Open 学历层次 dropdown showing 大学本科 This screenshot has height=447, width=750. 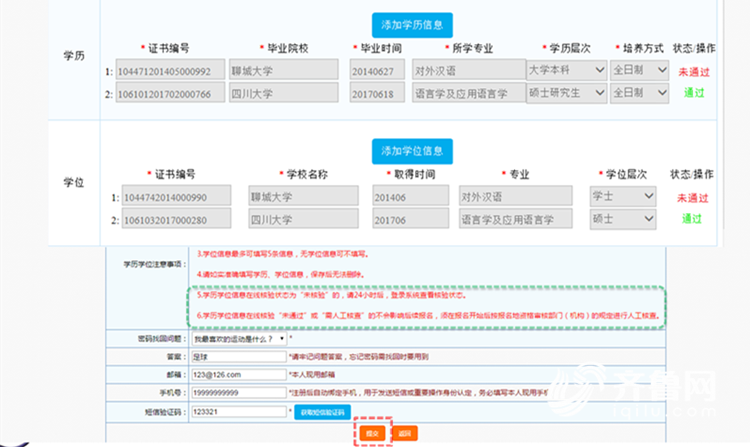[x=566, y=70]
